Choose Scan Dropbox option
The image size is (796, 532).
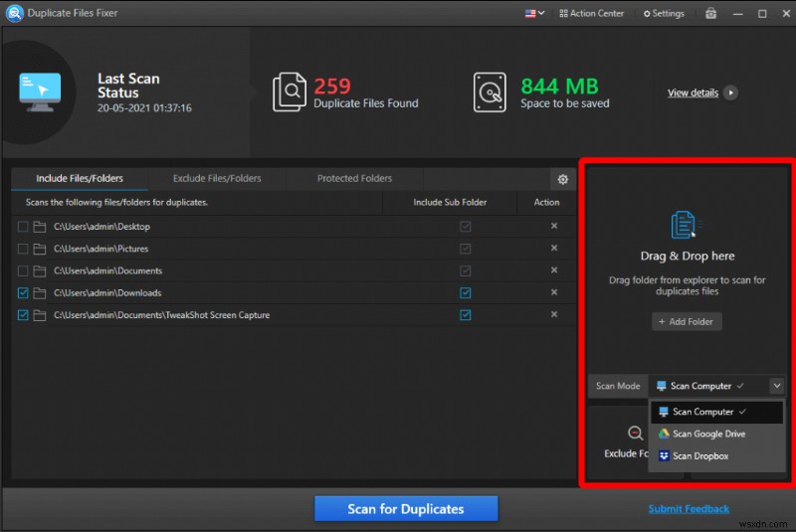tap(716, 455)
